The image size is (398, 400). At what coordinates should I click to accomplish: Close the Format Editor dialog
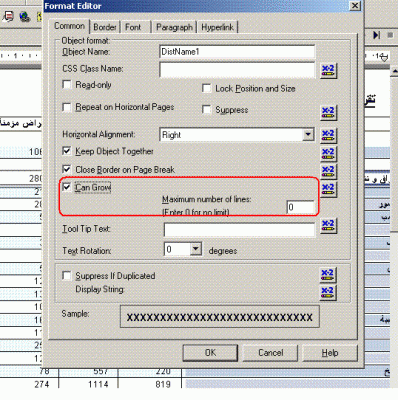pyautogui.click(x=355, y=6)
